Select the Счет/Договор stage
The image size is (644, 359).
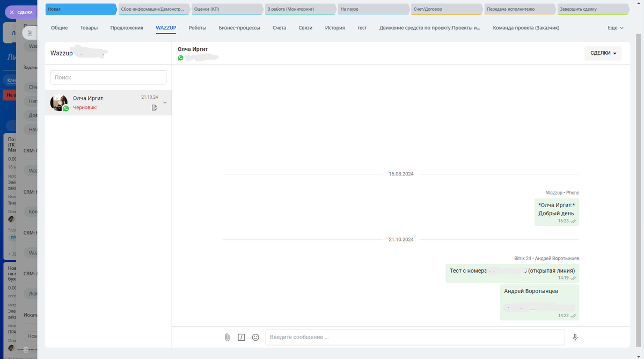pyautogui.click(x=447, y=9)
